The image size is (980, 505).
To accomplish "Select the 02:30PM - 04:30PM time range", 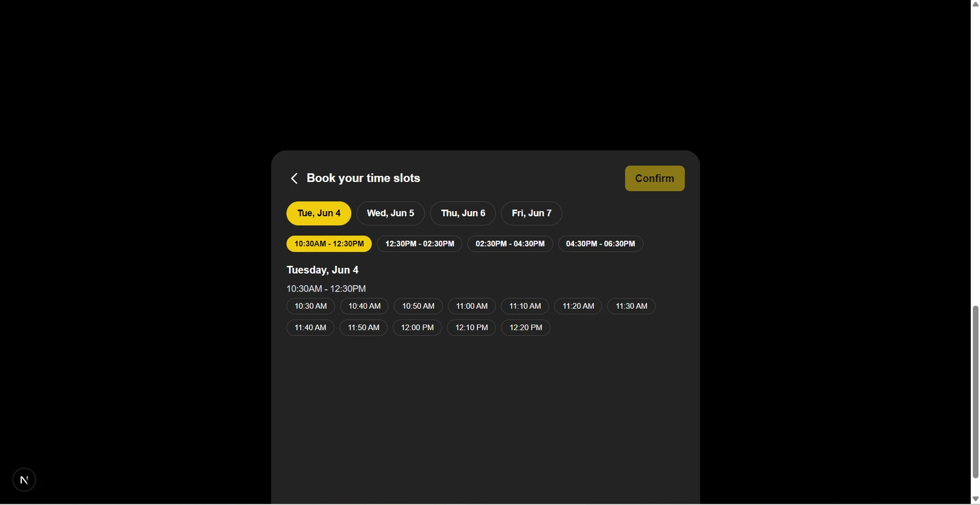I will click(x=510, y=244).
